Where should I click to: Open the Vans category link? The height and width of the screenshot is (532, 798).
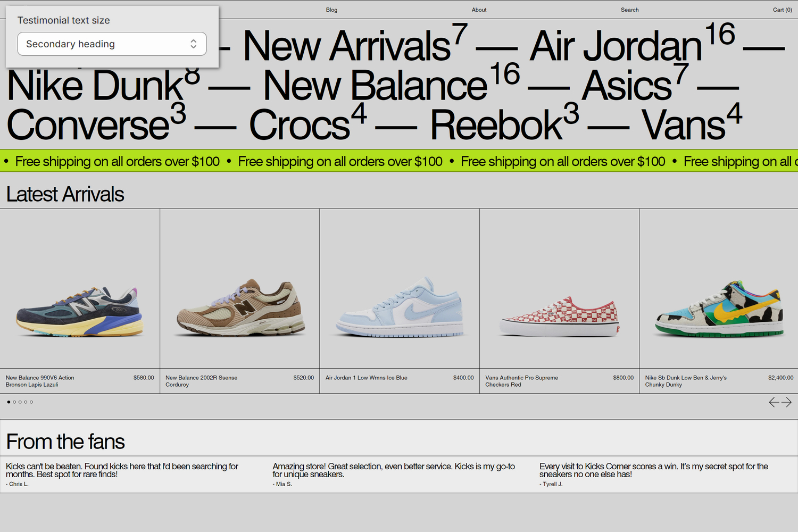pos(683,124)
